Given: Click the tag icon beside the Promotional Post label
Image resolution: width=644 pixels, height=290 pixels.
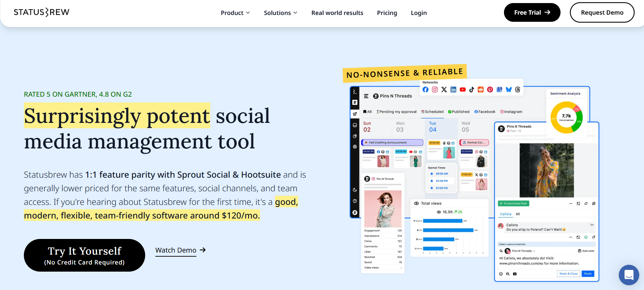Looking at the screenshot, I should pyautogui.click(x=586, y=204).
